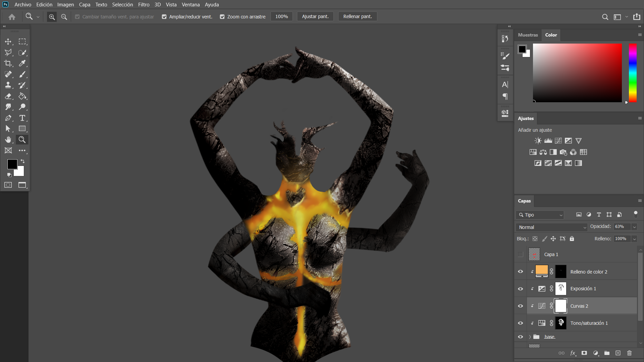Open the Normal blend mode dropdown
The height and width of the screenshot is (362, 644).
coord(551,227)
